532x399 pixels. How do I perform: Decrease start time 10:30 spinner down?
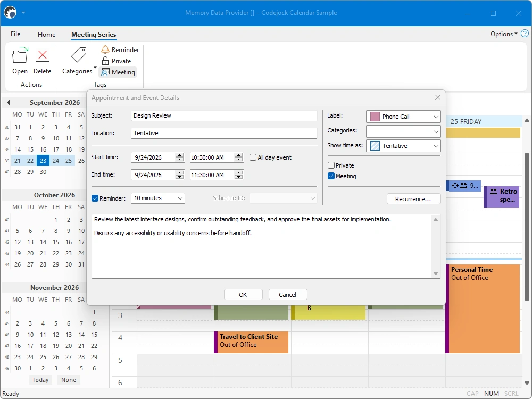click(238, 160)
